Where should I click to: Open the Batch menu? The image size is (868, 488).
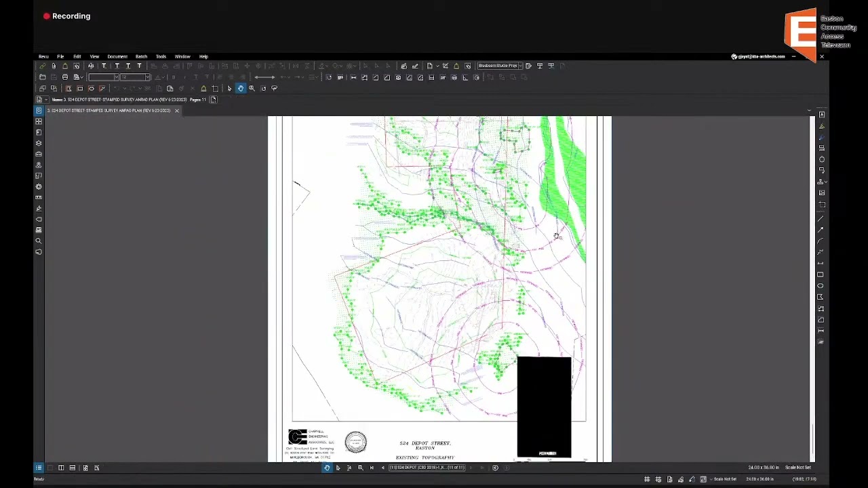[141, 56]
